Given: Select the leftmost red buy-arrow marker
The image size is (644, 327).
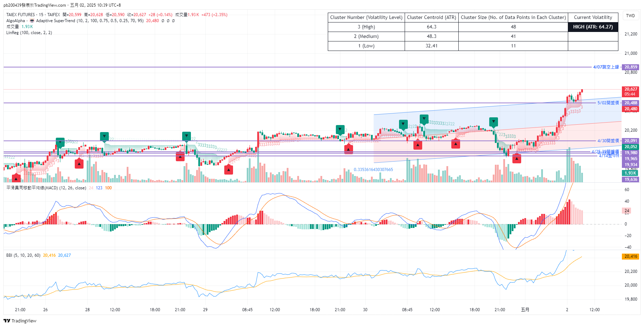Looking at the screenshot, I should coord(16,178).
